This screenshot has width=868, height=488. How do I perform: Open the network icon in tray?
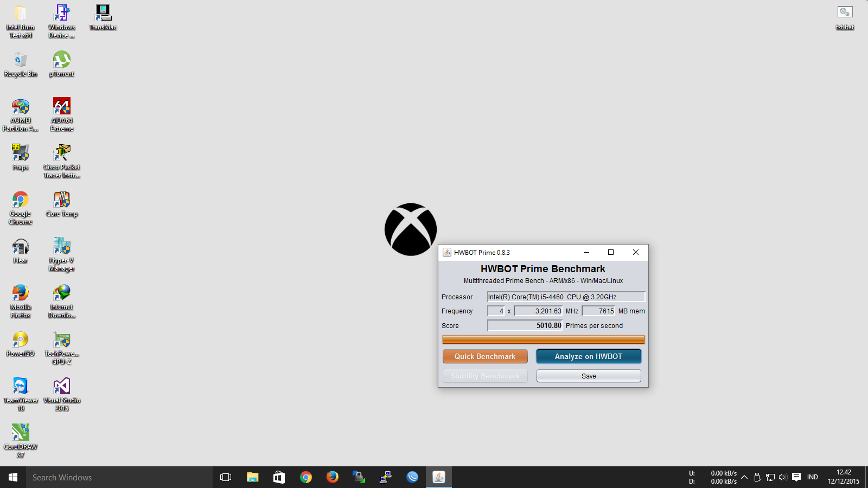(770, 477)
